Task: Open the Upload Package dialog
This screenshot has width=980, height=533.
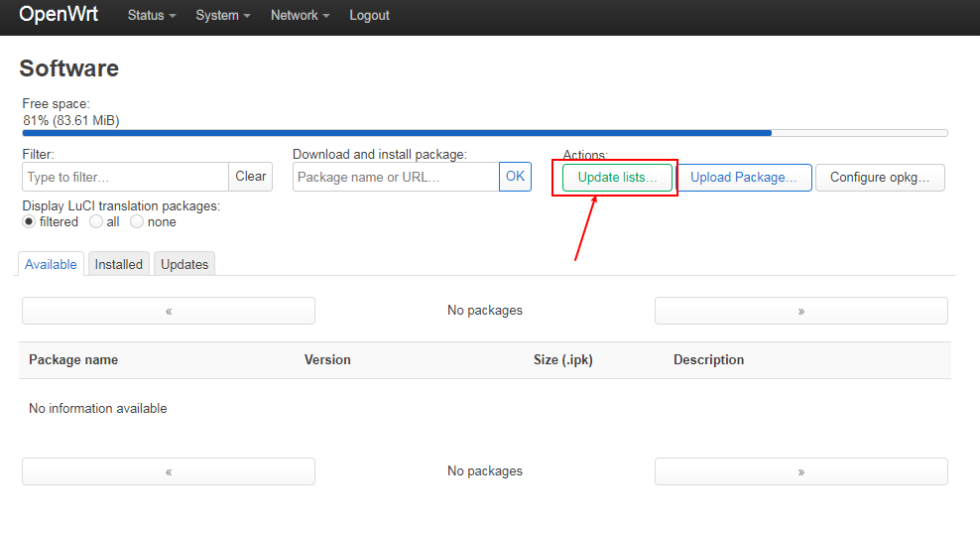Action: (744, 178)
